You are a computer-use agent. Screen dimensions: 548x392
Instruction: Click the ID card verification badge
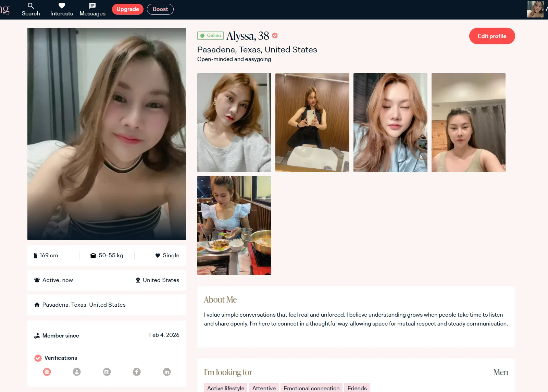coord(107,372)
